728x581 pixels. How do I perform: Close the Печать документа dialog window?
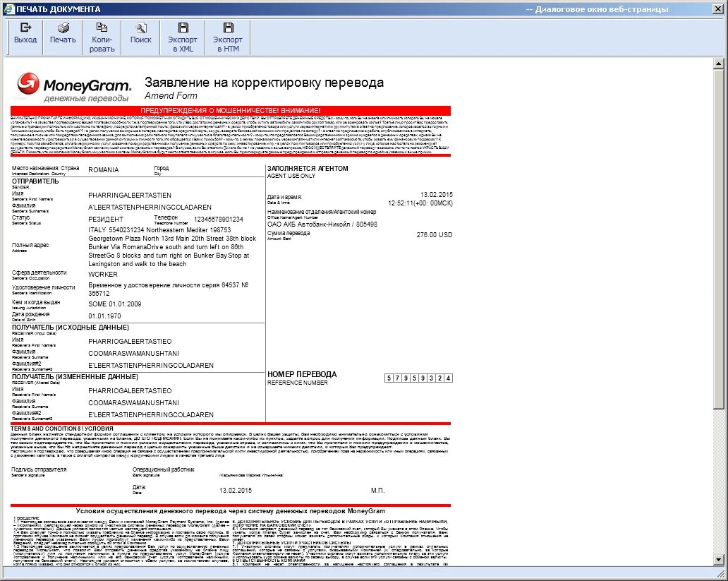(x=718, y=9)
